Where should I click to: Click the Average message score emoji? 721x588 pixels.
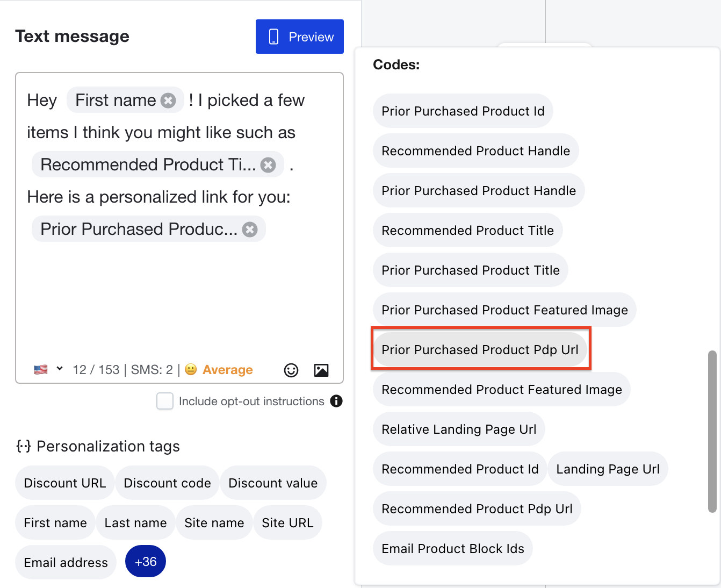point(191,370)
